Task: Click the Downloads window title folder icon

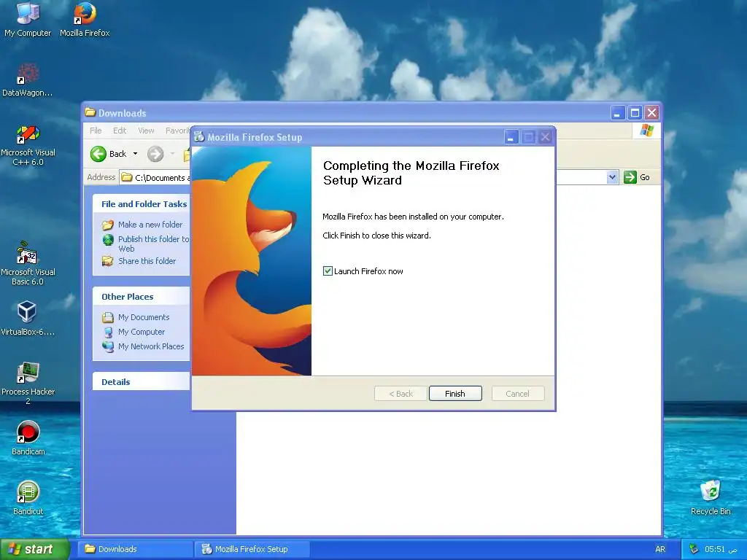Action: (x=90, y=112)
